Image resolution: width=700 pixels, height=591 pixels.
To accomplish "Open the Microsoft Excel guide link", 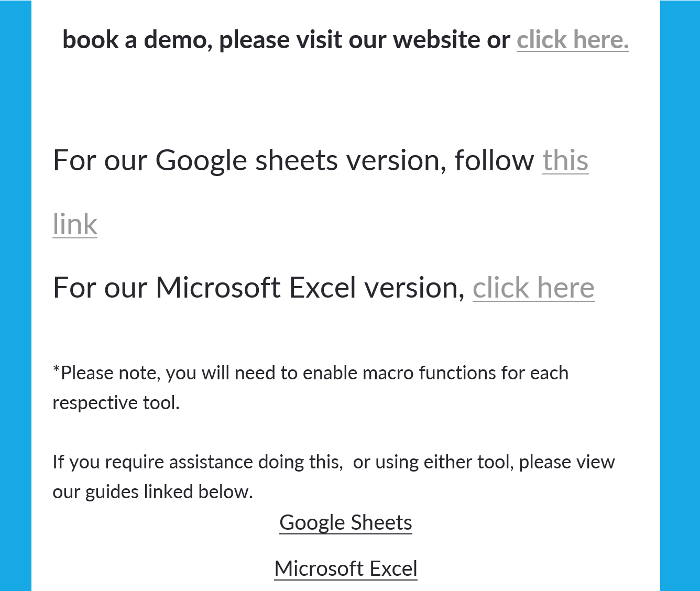I will [x=346, y=568].
